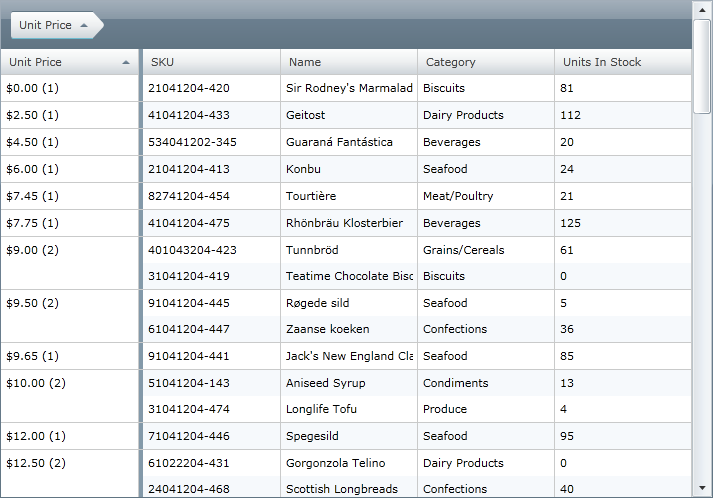Click the sort arrow in the Unit Price group chip

(84, 24)
